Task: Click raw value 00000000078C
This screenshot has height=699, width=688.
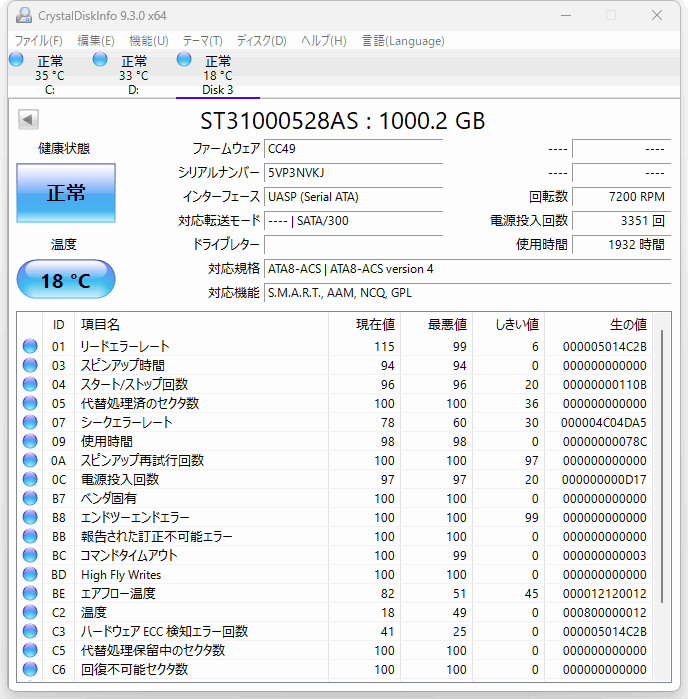Action: 605,442
